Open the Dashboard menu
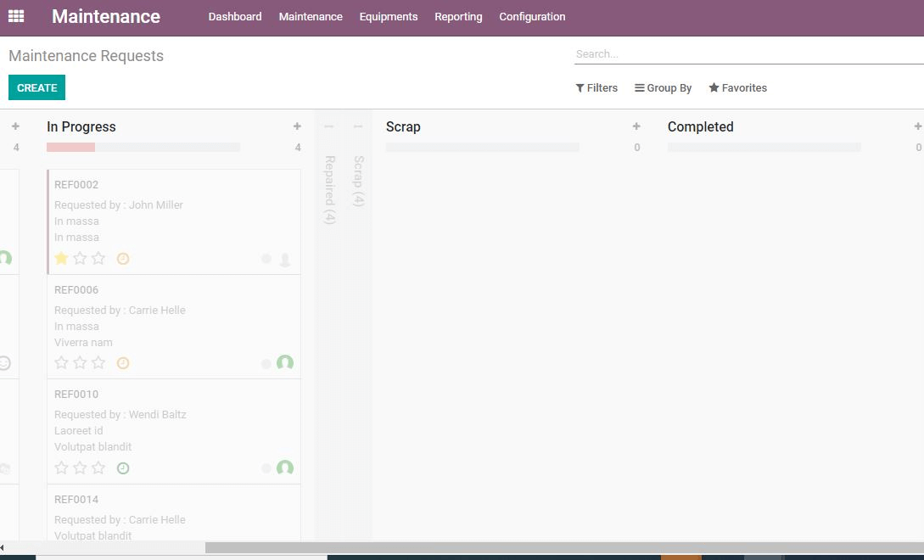Image resolution: width=924 pixels, height=560 pixels. point(235,16)
